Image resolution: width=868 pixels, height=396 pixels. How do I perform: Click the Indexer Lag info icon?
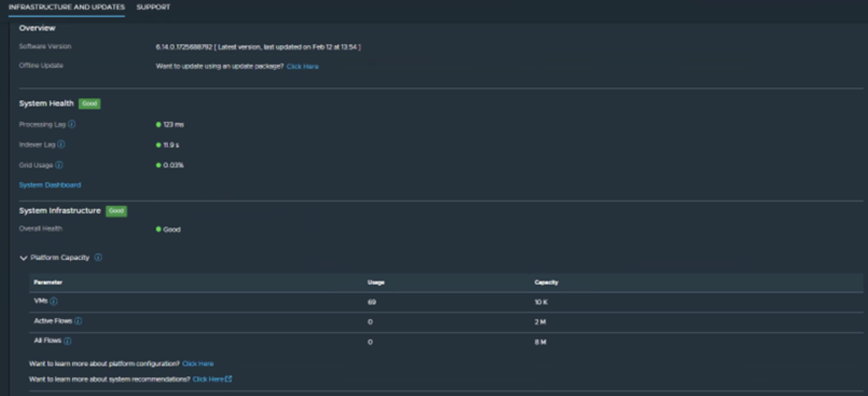point(61,145)
